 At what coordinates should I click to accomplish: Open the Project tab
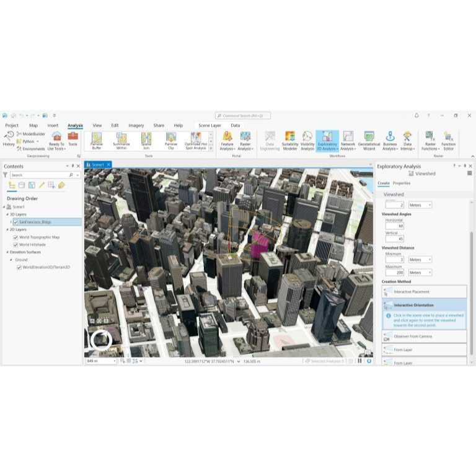(12, 125)
